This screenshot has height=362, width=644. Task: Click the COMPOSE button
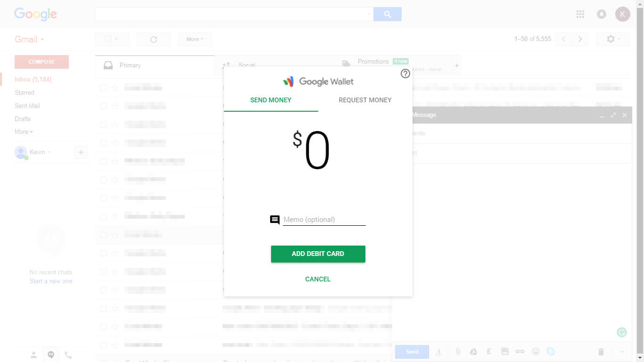pyautogui.click(x=41, y=62)
